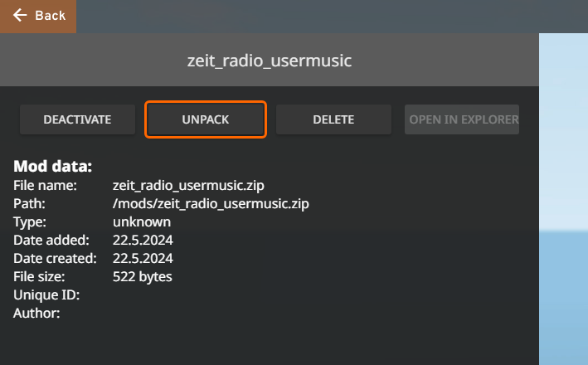The width and height of the screenshot is (588, 365).
Task: Click the Date created value
Action: point(143,258)
